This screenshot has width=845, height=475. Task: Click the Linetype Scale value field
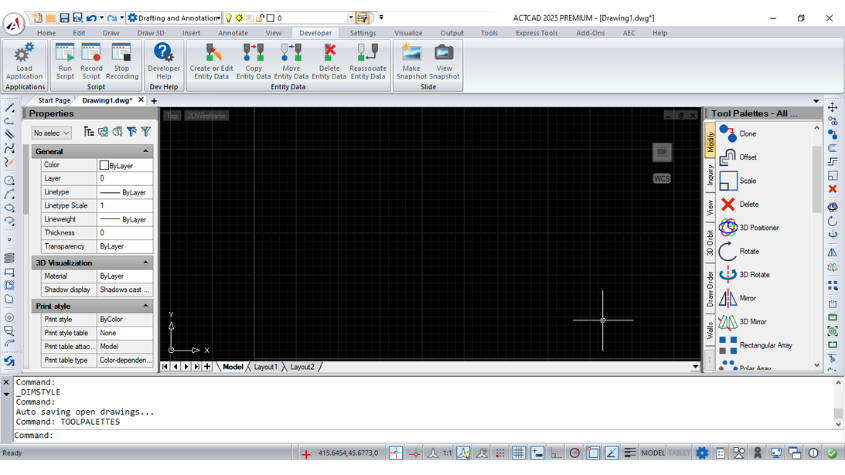(124, 205)
